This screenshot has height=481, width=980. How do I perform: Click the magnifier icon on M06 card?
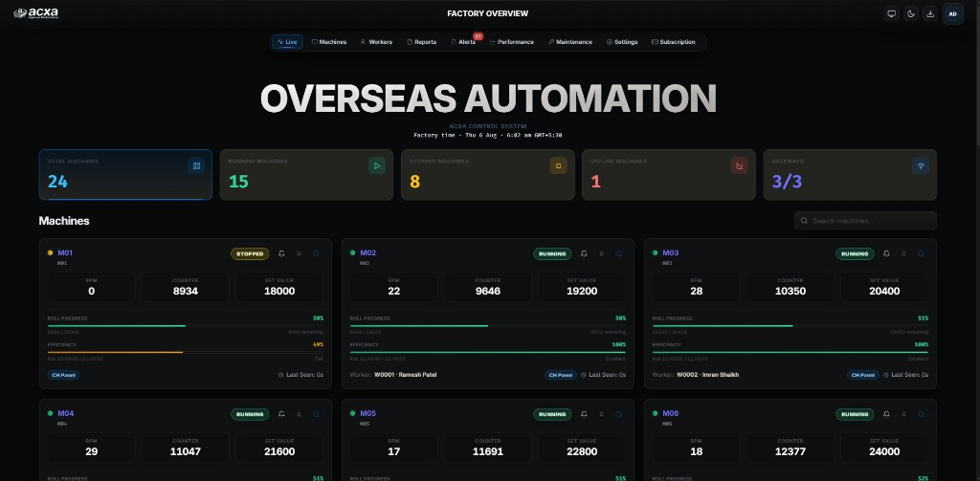922,414
